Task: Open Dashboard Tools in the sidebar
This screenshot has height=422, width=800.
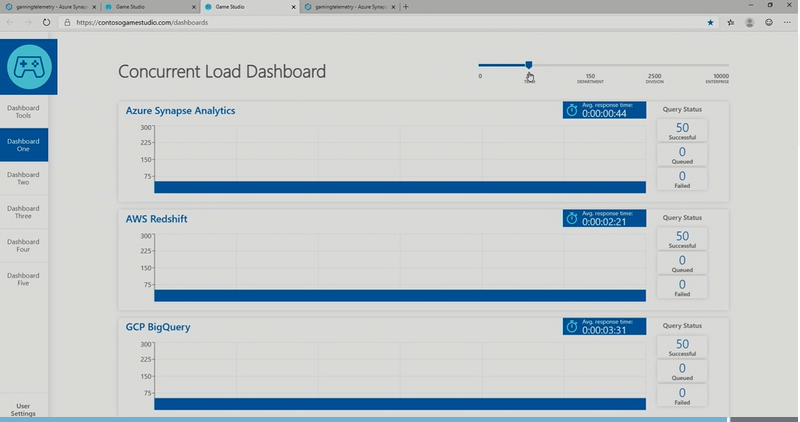Action: (x=23, y=111)
